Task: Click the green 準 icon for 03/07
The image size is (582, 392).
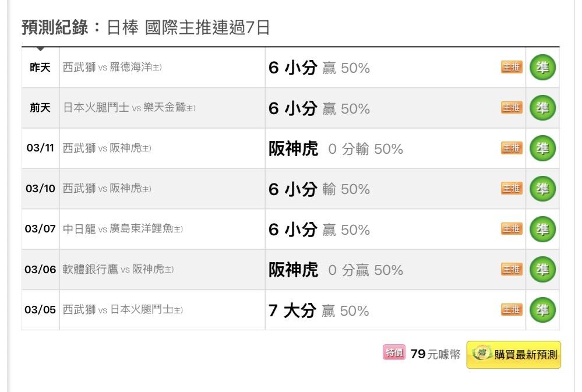Action: coord(542,229)
